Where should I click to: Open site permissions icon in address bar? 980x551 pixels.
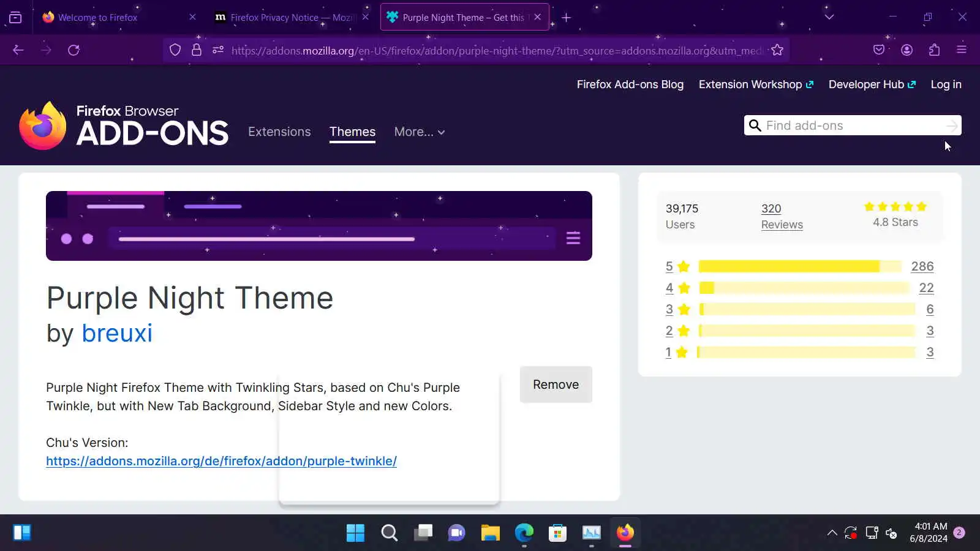(x=218, y=50)
